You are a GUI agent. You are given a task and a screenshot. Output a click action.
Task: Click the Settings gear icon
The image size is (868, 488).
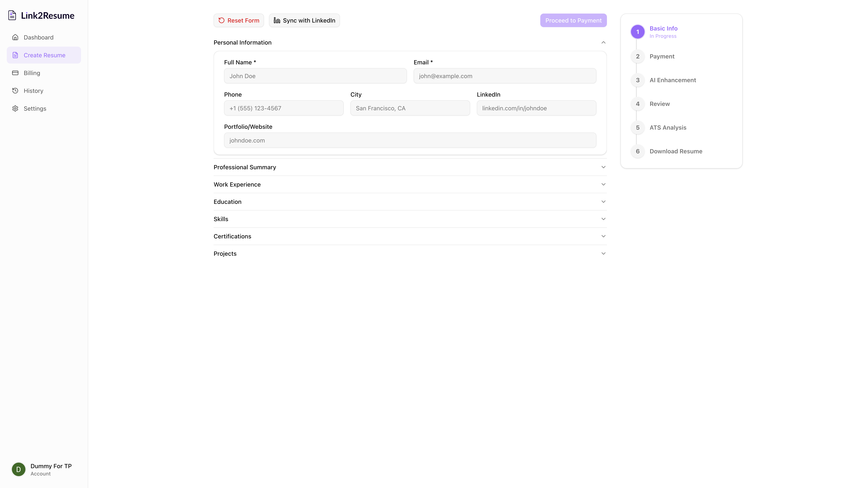15,108
